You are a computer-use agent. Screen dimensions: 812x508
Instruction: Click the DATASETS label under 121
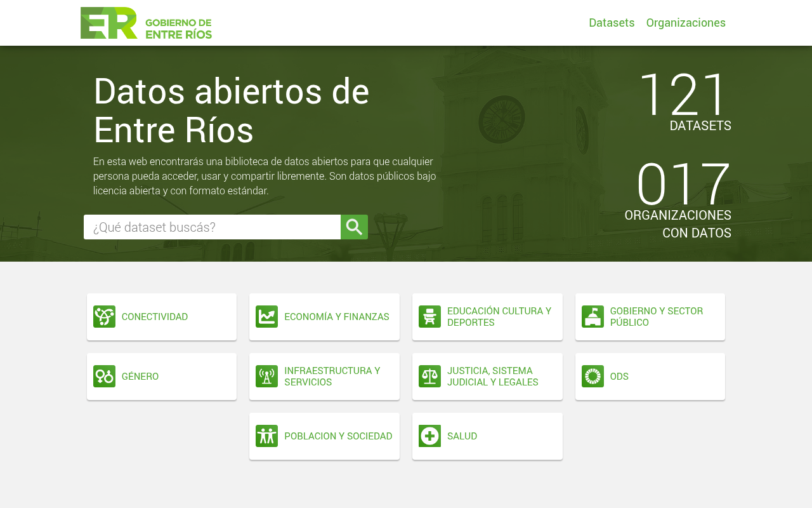point(700,126)
